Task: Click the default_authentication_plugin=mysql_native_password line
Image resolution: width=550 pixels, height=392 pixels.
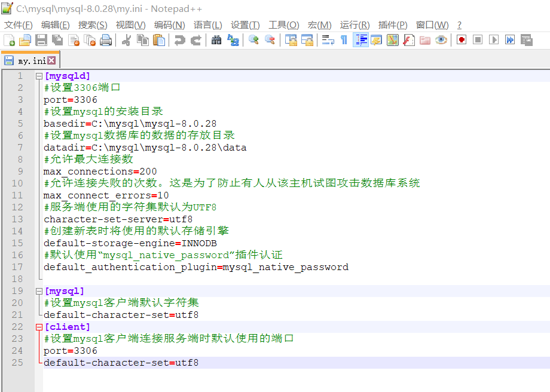Action: (195, 267)
